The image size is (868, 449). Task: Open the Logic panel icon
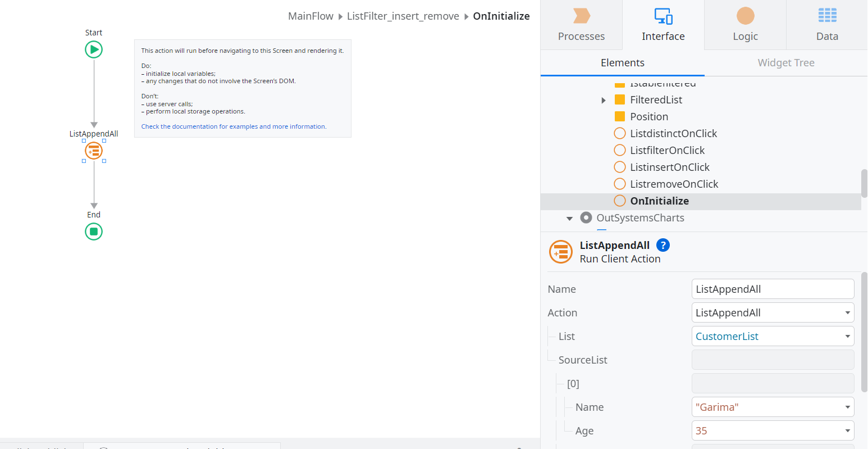pos(745,17)
